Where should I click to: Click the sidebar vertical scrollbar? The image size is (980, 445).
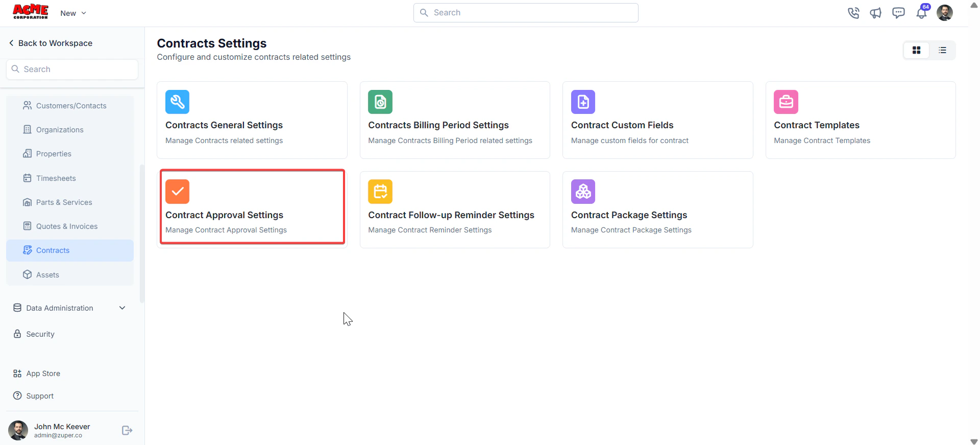(142, 233)
